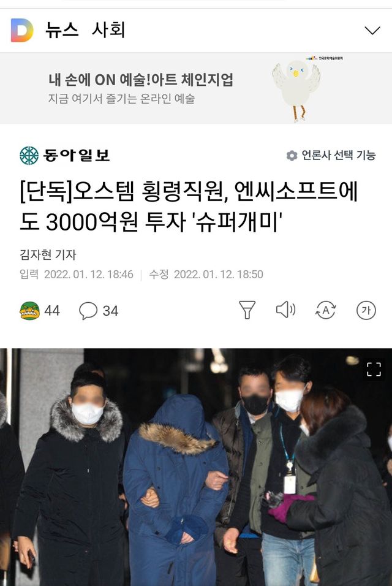392x586 pixels.
Task: Open 언론사 선택 기능 settings
Action: pyautogui.click(x=331, y=155)
